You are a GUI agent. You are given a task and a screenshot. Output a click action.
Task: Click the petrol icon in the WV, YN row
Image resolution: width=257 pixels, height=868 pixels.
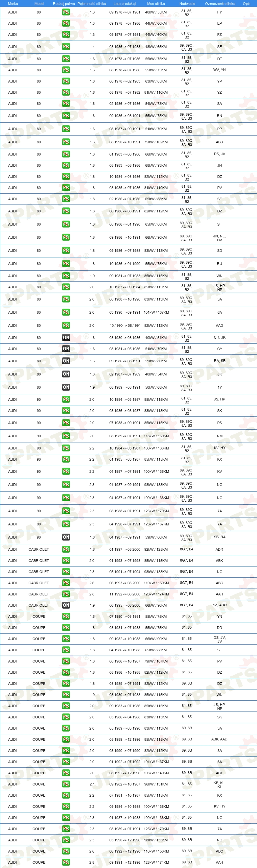[x=66, y=70]
